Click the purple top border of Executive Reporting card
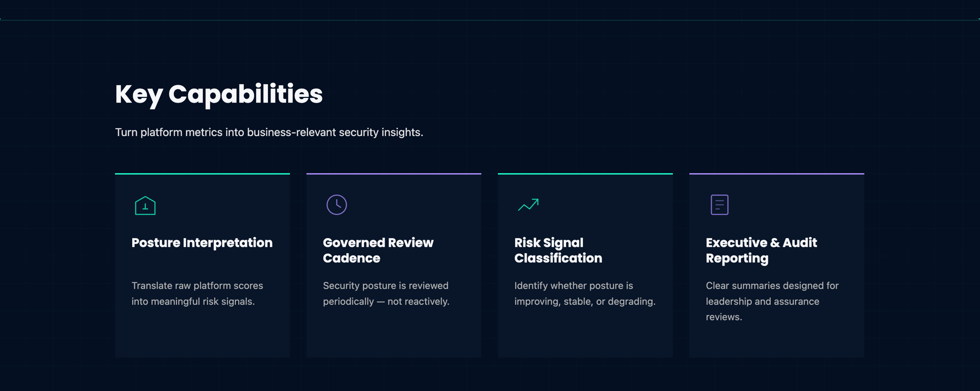 pos(776,174)
